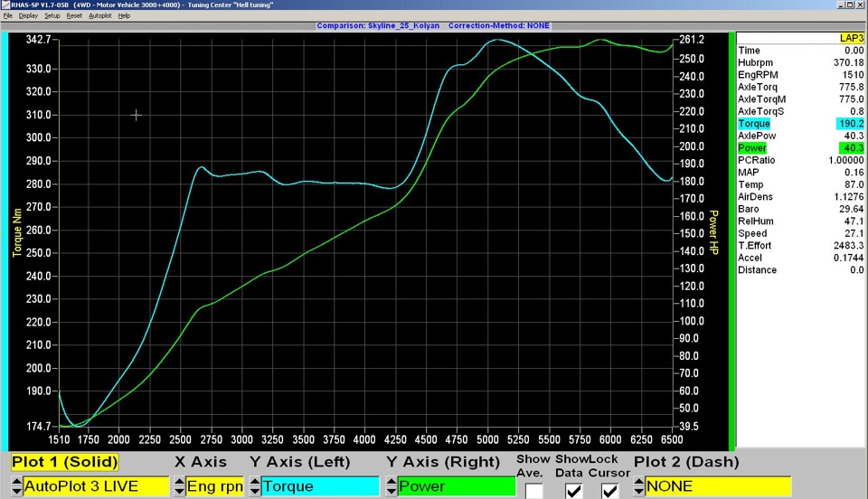The image size is (868, 499).
Task: Click the AirDens value 1.1276
Action: click(849, 196)
